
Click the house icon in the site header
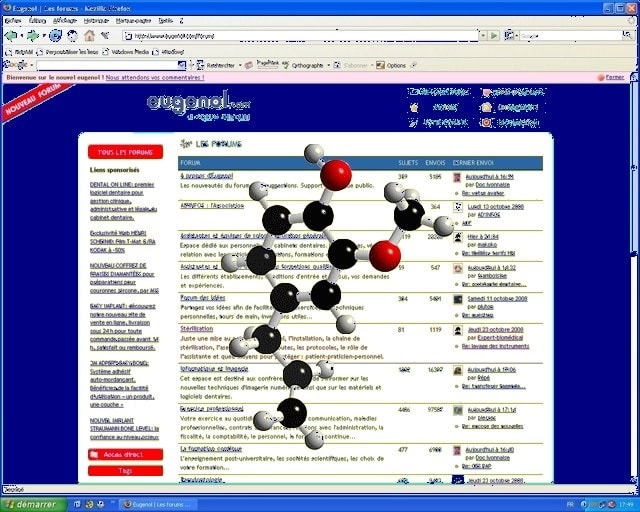(x=486, y=107)
